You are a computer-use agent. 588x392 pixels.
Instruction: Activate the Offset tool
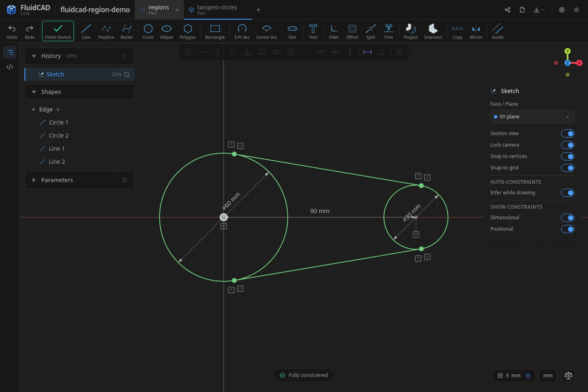pyautogui.click(x=352, y=31)
